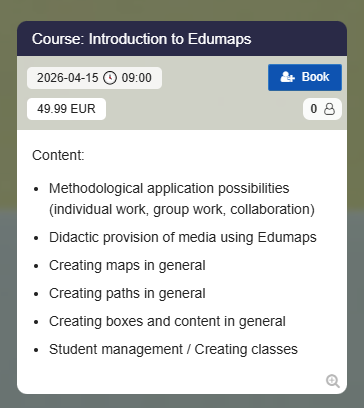Click Creating maps in general item
The width and height of the screenshot is (364, 408).
point(127,266)
